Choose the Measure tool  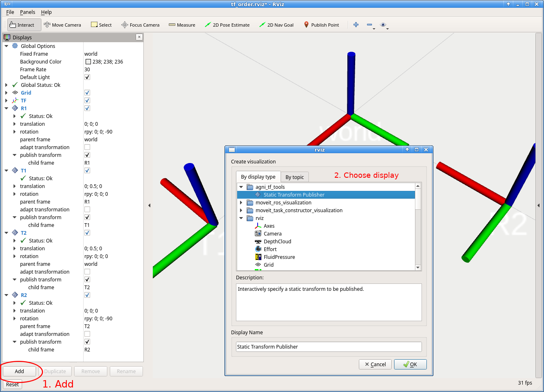point(182,25)
